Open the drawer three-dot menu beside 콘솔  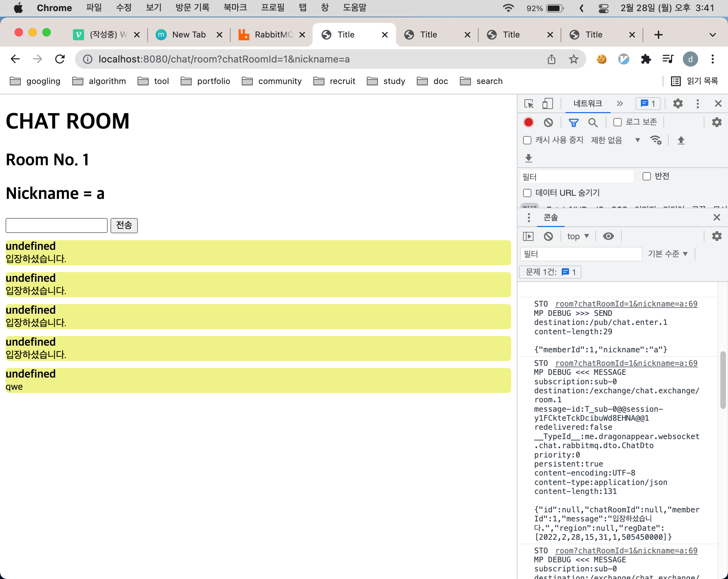529,218
